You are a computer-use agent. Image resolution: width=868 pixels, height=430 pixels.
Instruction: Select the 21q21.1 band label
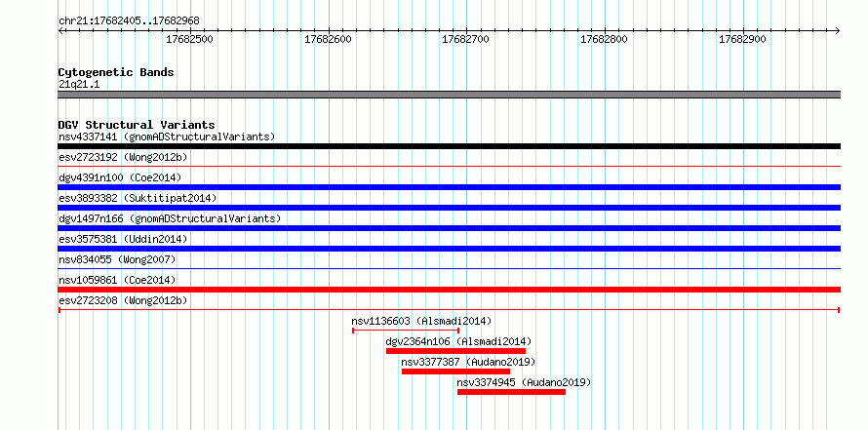79,85
